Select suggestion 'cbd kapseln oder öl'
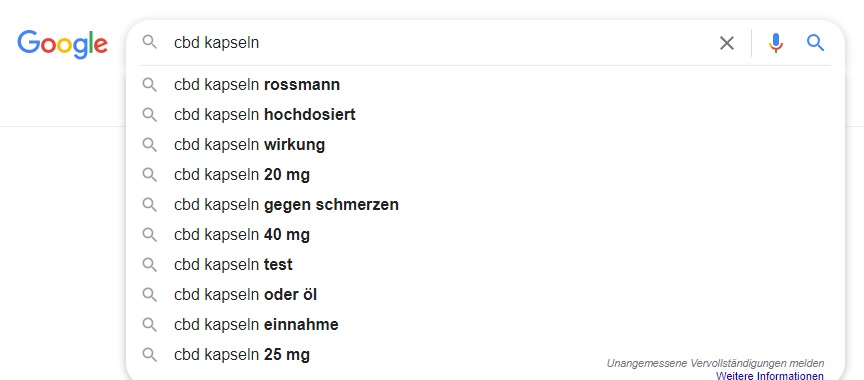 (485, 295)
